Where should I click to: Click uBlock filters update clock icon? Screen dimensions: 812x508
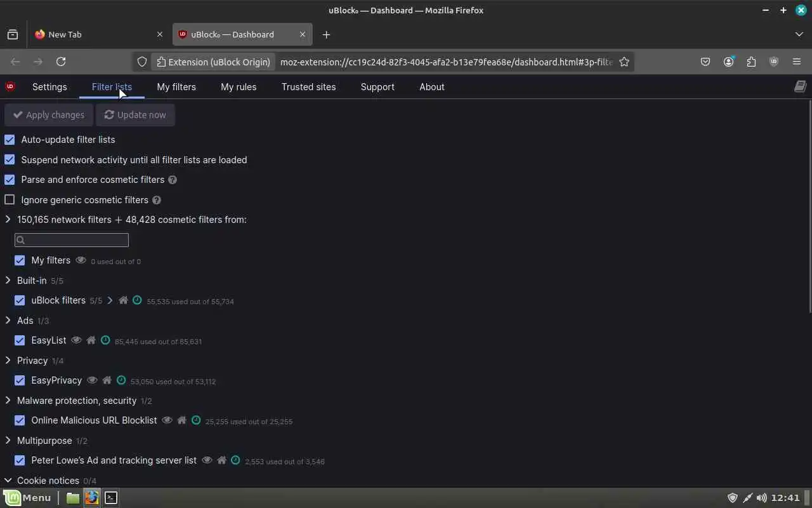(137, 300)
